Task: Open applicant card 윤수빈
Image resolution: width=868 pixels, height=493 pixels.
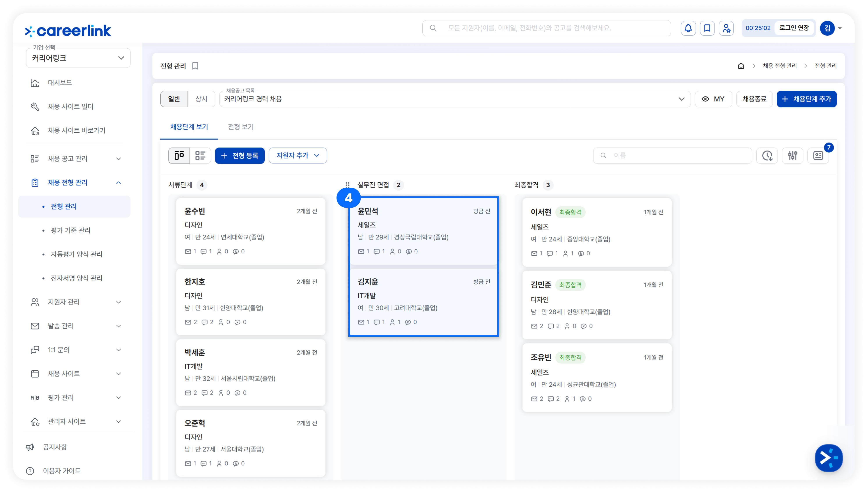Action: click(251, 231)
